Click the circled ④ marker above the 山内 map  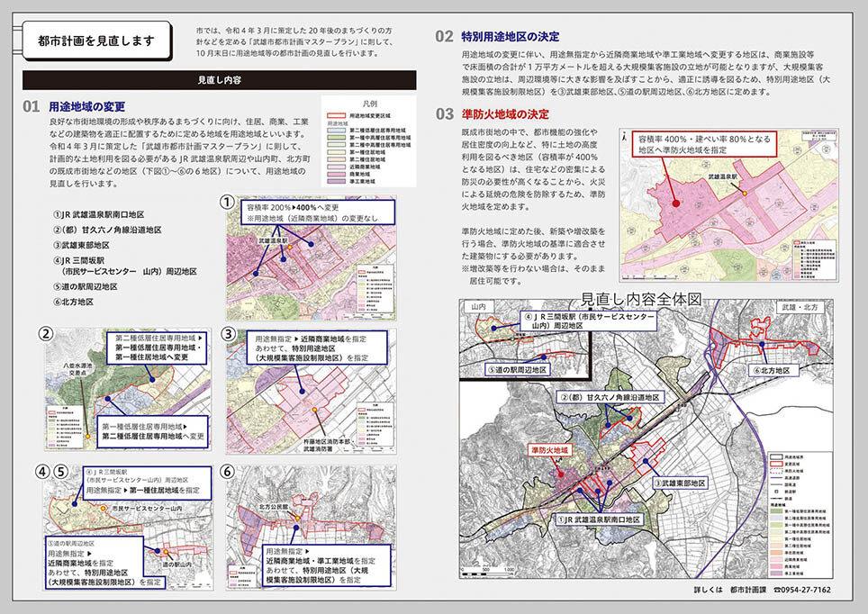pyautogui.click(x=42, y=472)
